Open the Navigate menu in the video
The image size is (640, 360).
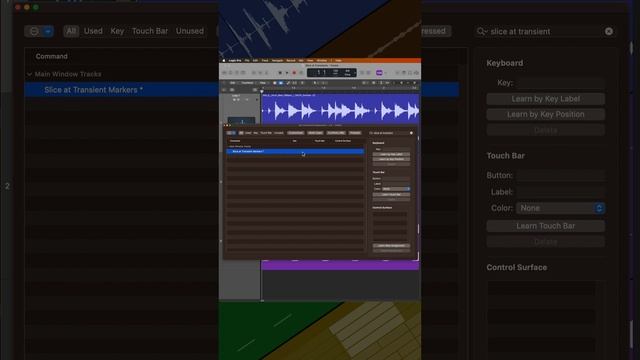point(277,60)
